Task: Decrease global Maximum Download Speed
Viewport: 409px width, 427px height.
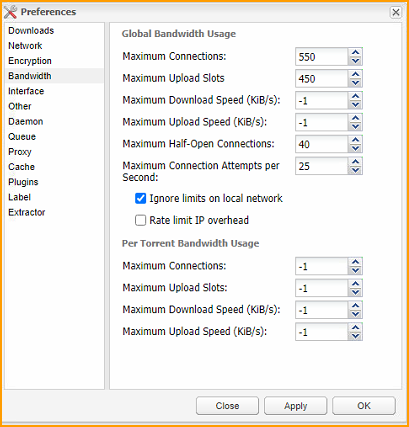Action: coord(355,105)
